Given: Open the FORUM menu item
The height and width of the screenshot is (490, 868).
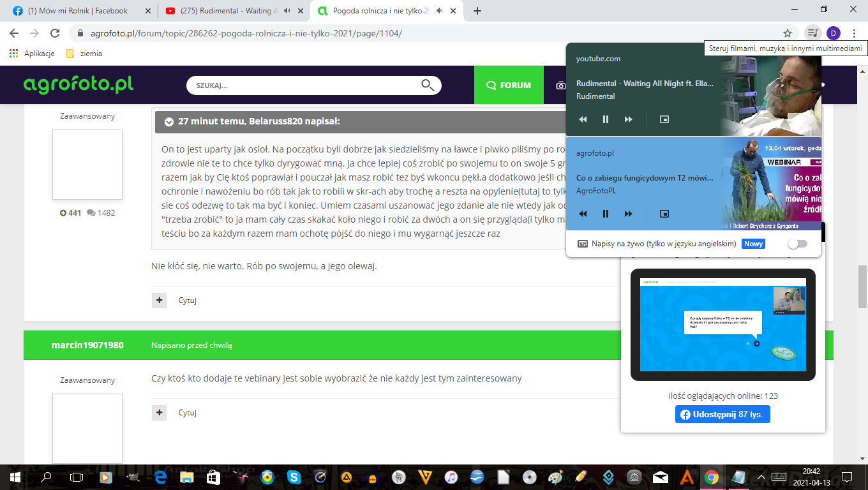Looking at the screenshot, I should click(x=509, y=85).
